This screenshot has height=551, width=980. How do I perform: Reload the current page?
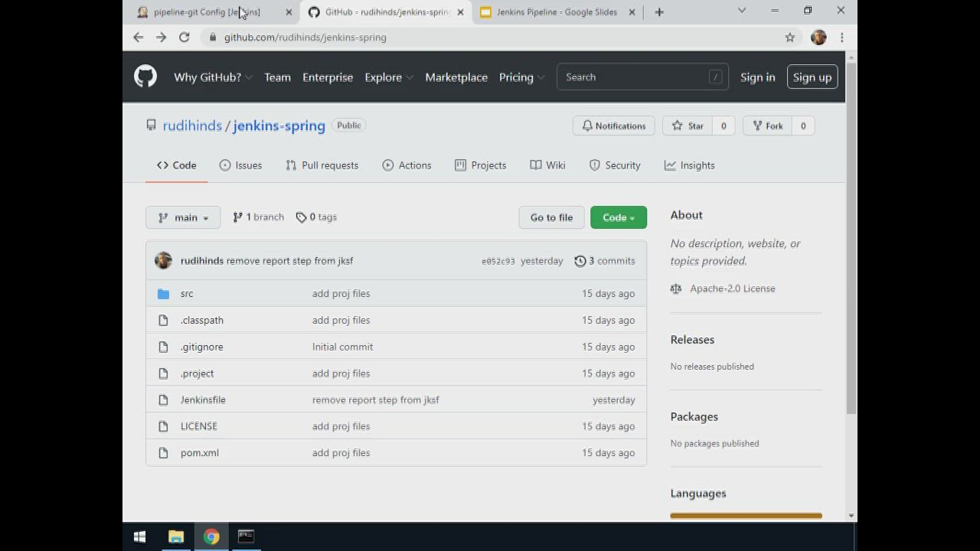(184, 37)
